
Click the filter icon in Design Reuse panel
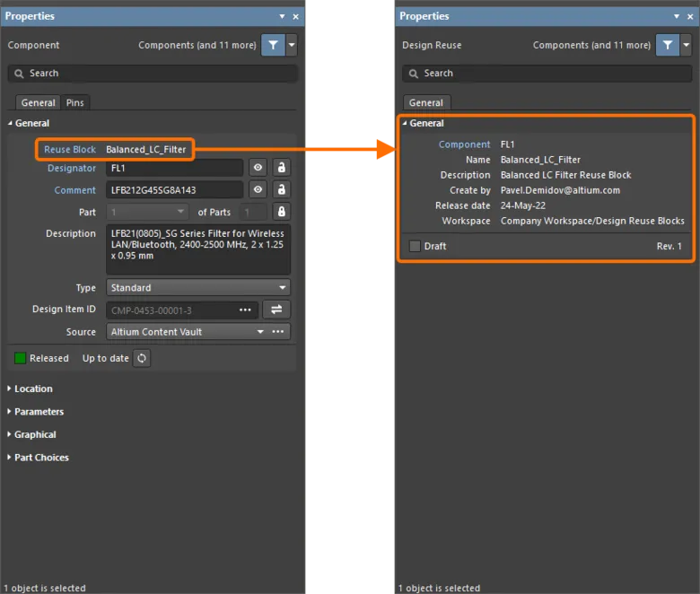tap(668, 45)
